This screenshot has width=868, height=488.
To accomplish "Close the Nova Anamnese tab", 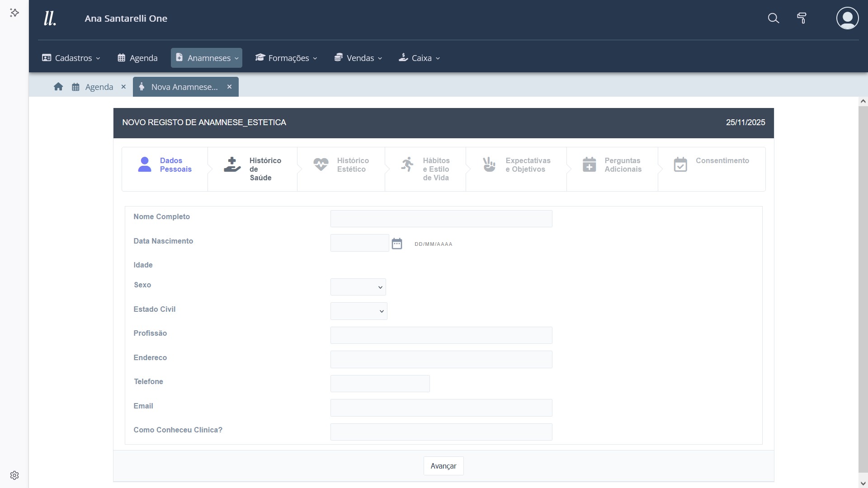I will pyautogui.click(x=229, y=87).
